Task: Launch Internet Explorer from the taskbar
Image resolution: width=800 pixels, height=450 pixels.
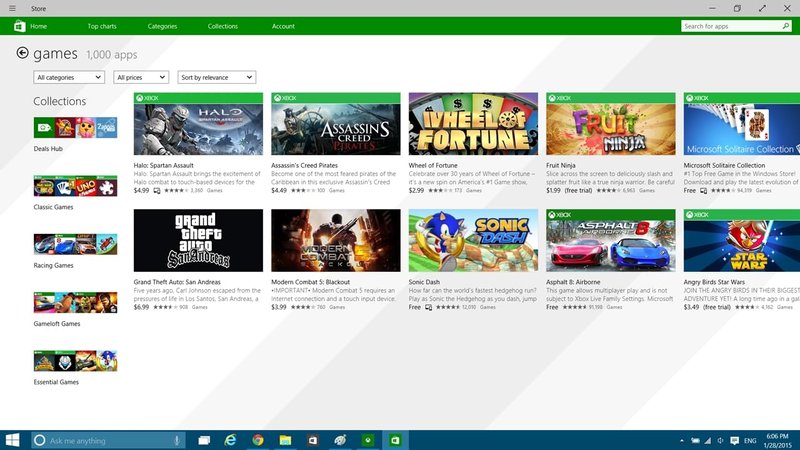Action: coord(231,440)
